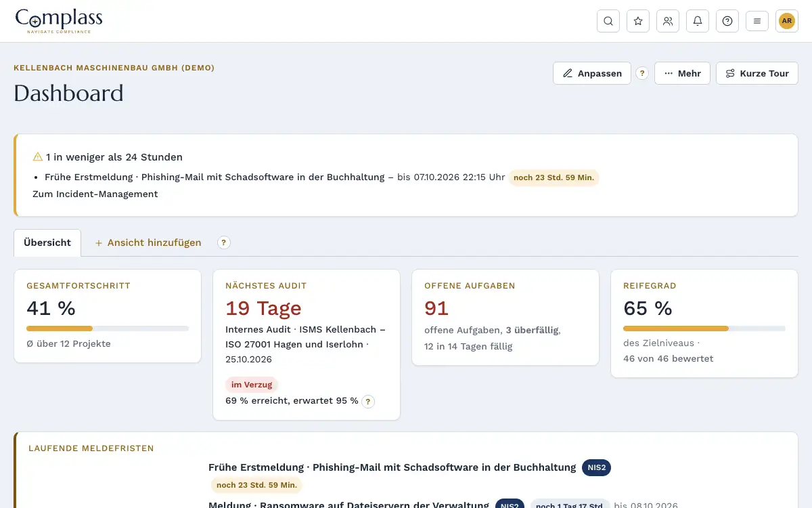The width and height of the screenshot is (812, 508).
Task: Click the '19 Tage' audit countdown
Action: tap(263, 308)
